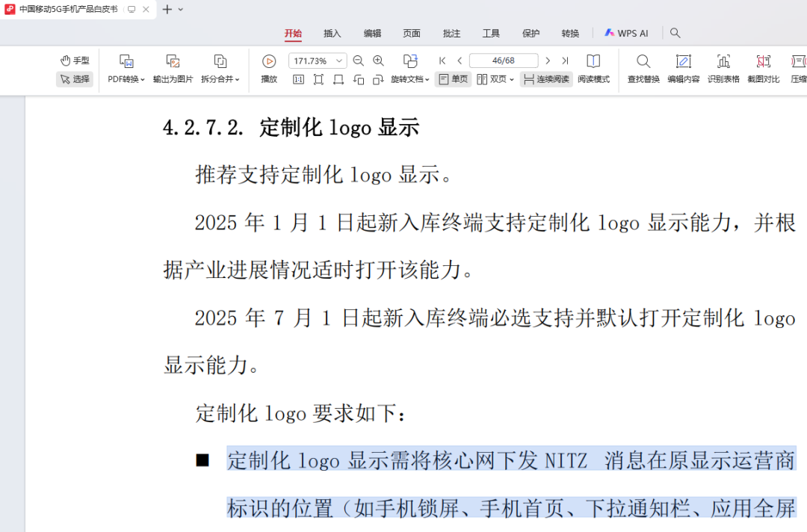Click 输出为图片 export to image
Viewport: 807px width, 532px height.
(173, 69)
